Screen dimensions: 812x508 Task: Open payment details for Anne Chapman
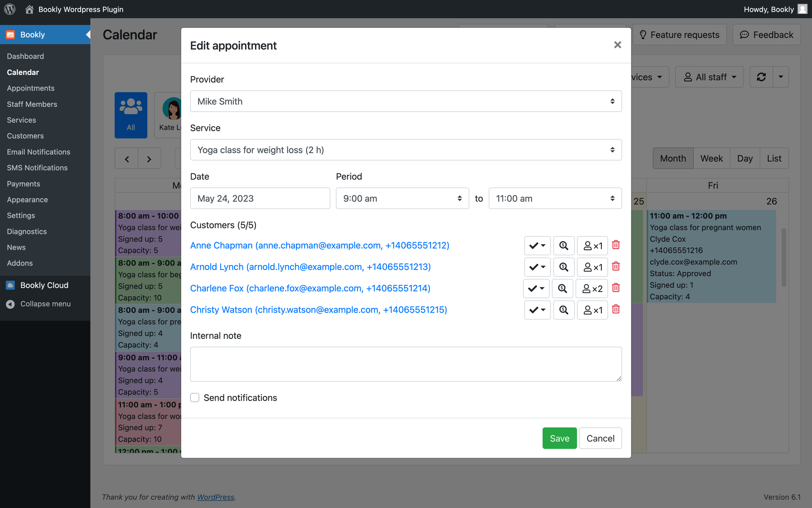pos(564,245)
